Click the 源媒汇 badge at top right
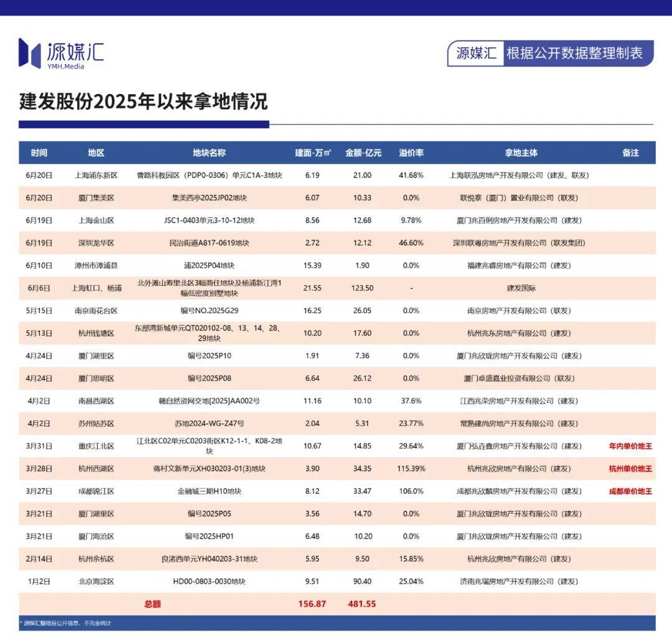672x642 pixels. click(x=476, y=53)
